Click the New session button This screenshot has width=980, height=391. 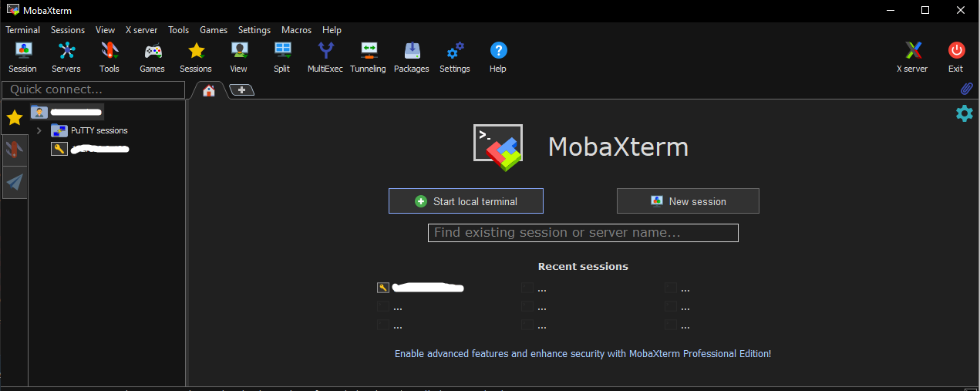point(688,201)
